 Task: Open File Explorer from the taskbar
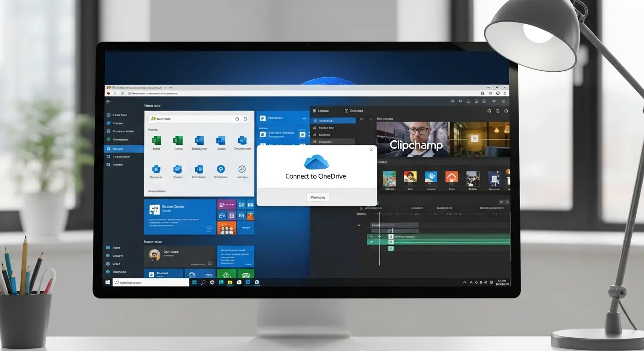coord(230,282)
